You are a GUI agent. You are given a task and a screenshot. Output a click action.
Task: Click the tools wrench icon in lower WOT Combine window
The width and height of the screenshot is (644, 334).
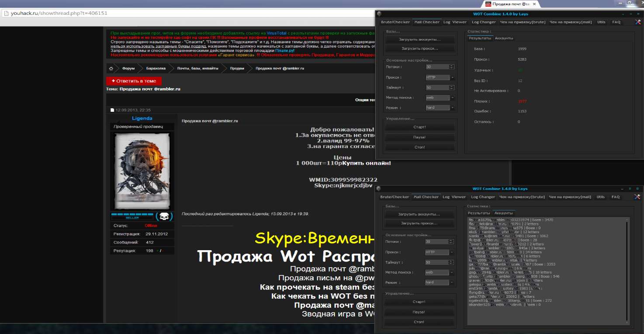637,197
